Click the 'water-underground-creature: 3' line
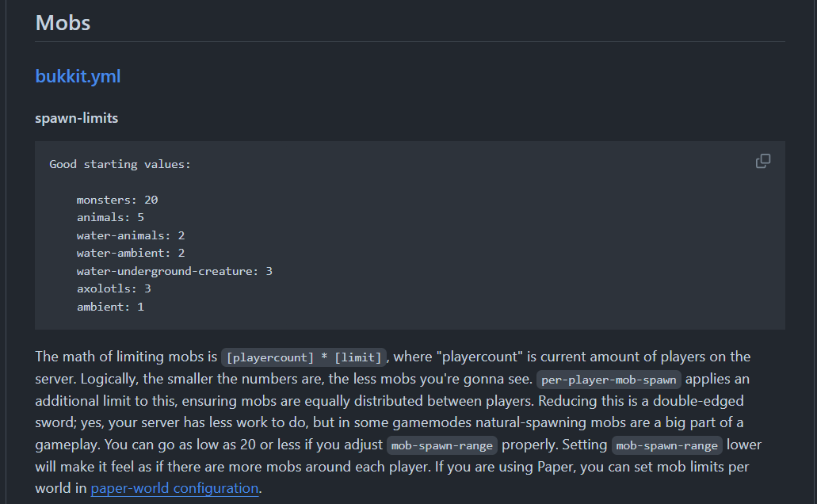This screenshot has height=504, width=817. tap(174, 271)
